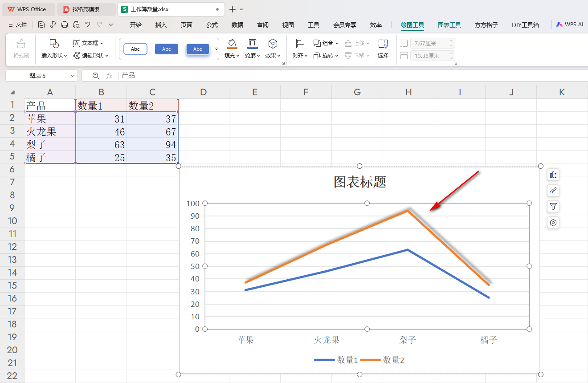Switch to the Formulas (公式) tab

212,25
